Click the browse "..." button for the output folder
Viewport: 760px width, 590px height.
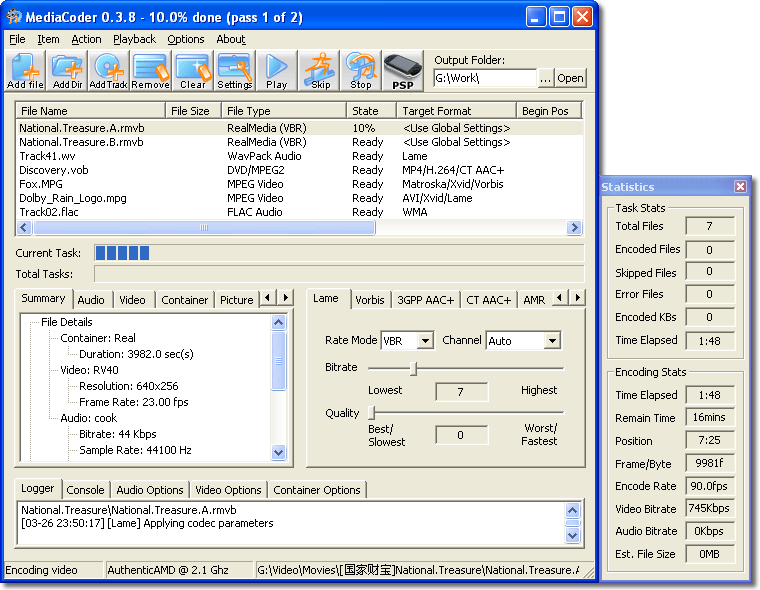pos(545,78)
